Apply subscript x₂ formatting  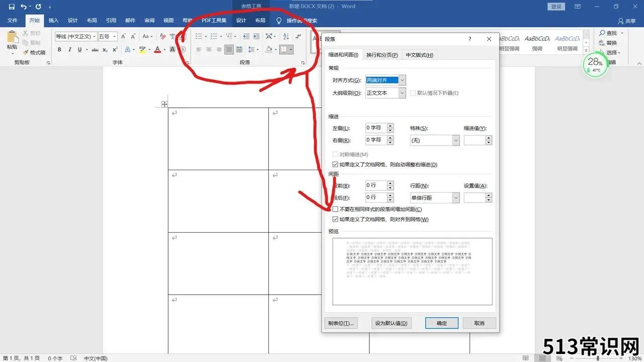(105, 50)
